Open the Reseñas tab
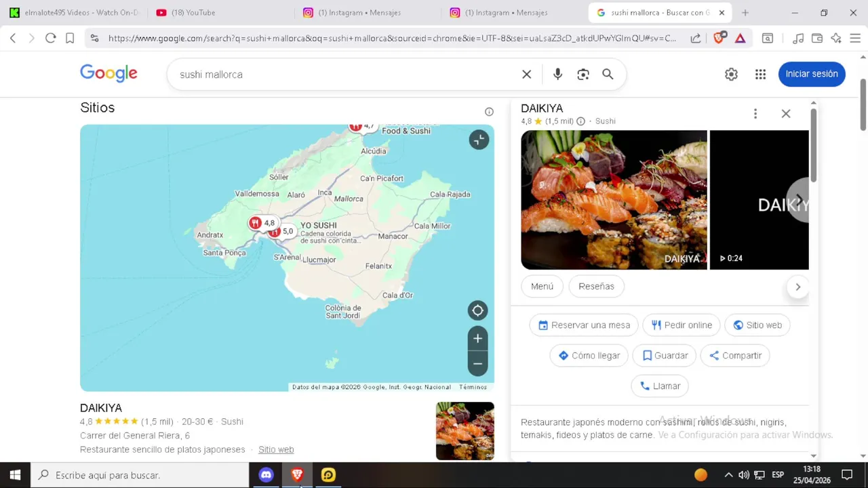868x488 pixels. coord(596,286)
